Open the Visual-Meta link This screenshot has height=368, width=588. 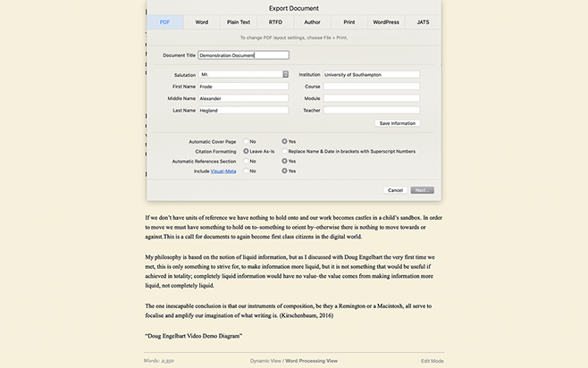223,171
